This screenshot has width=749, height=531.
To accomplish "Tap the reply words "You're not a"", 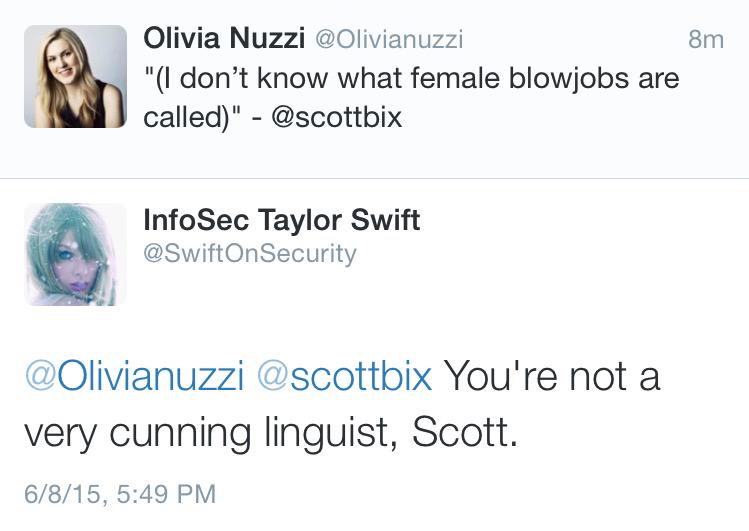I will [x=551, y=376].
